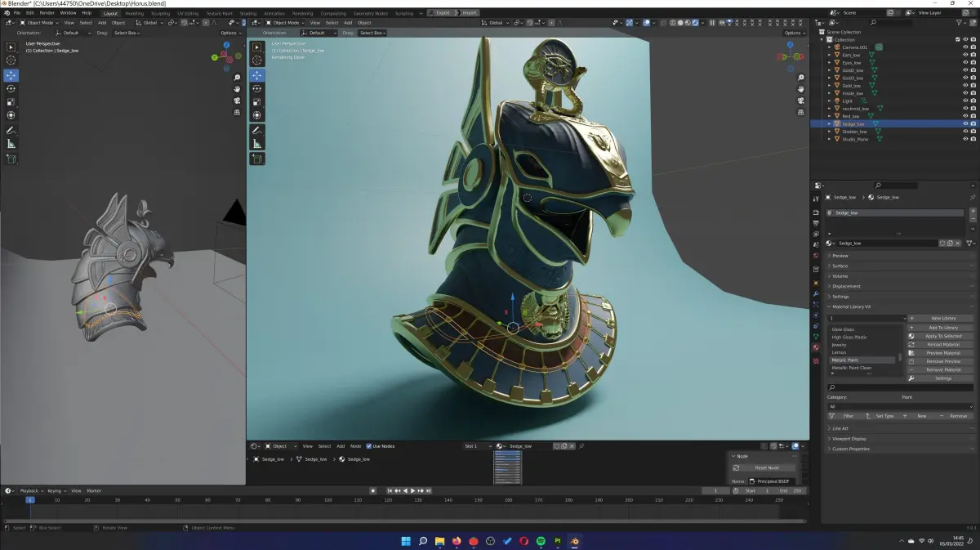980x550 pixels.
Task: Switch to the UV Editing workspace tab
Action: pyautogui.click(x=188, y=13)
